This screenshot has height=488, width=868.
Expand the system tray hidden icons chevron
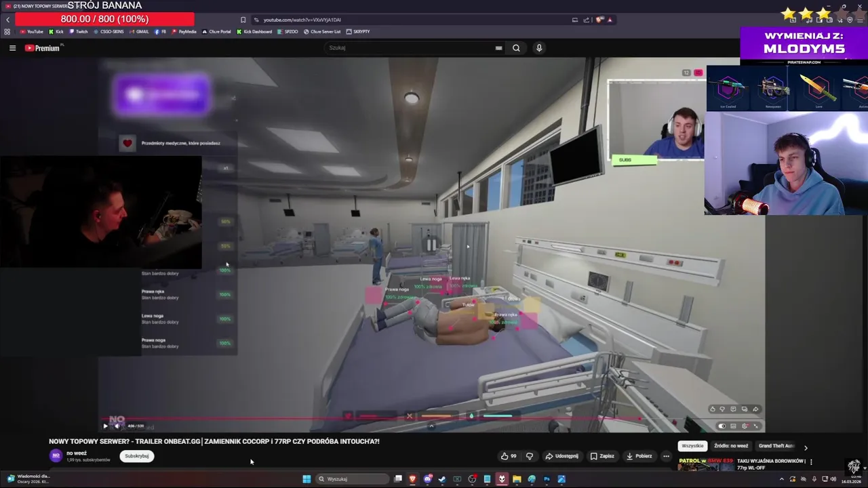[782, 479]
